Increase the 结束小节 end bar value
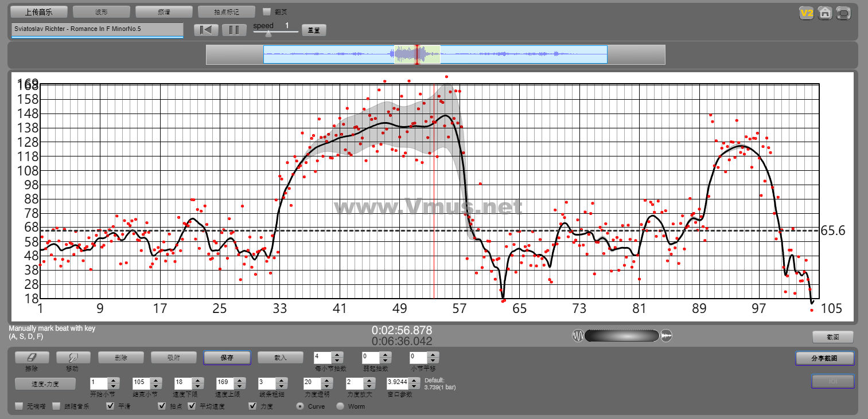Viewport: 868px width, 419px height. click(x=155, y=379)
